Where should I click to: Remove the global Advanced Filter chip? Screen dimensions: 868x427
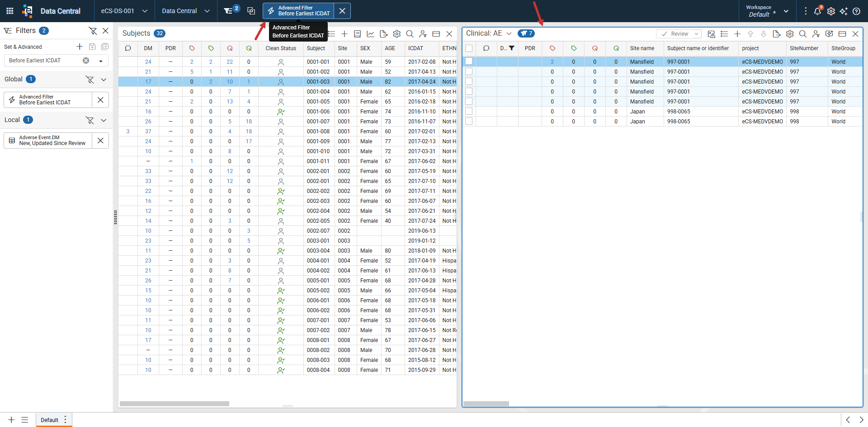[x=100, y=100]
